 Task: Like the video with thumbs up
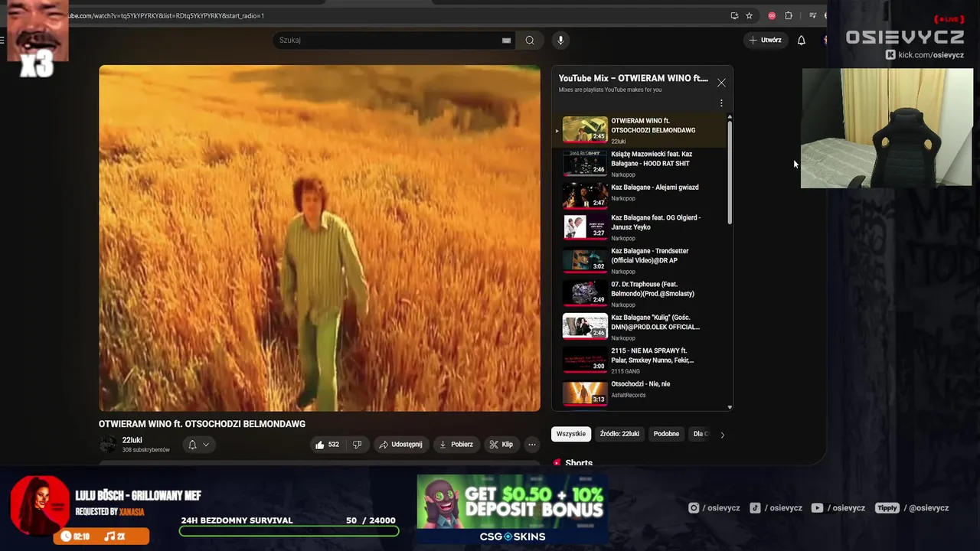[x=327, y=445]
